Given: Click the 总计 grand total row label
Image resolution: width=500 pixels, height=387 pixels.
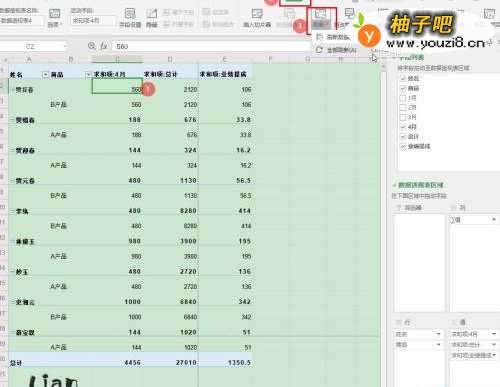Looking at the screenshot, I should pos(15,363).
